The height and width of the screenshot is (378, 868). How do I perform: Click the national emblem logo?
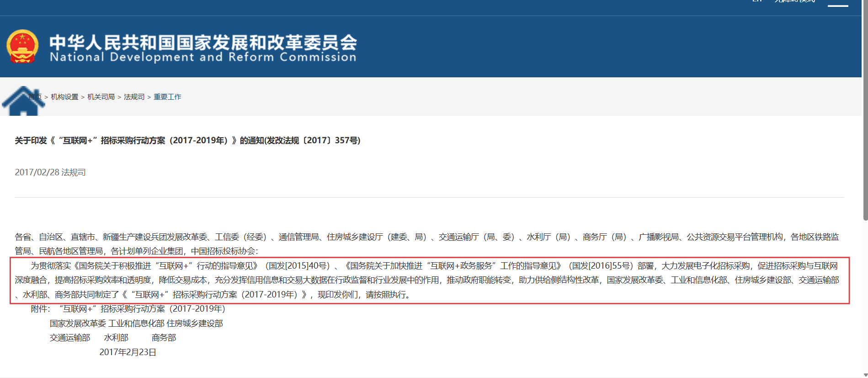click(22, 46)
